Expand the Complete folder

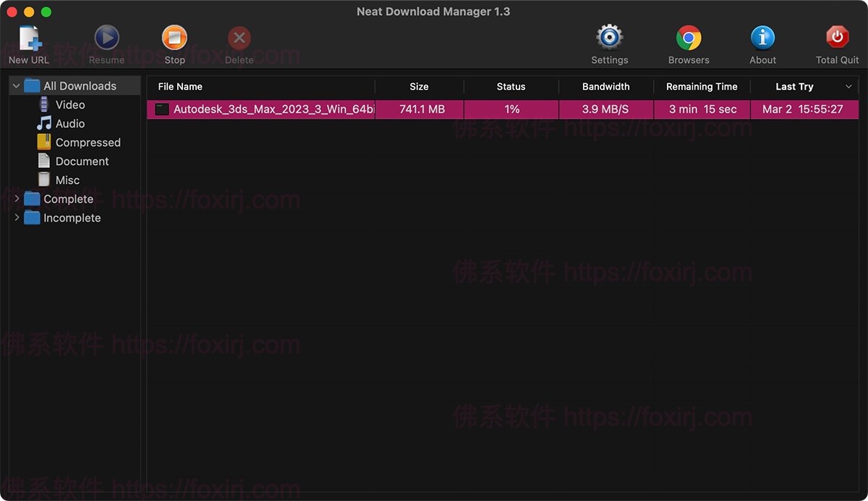(16, 198)
